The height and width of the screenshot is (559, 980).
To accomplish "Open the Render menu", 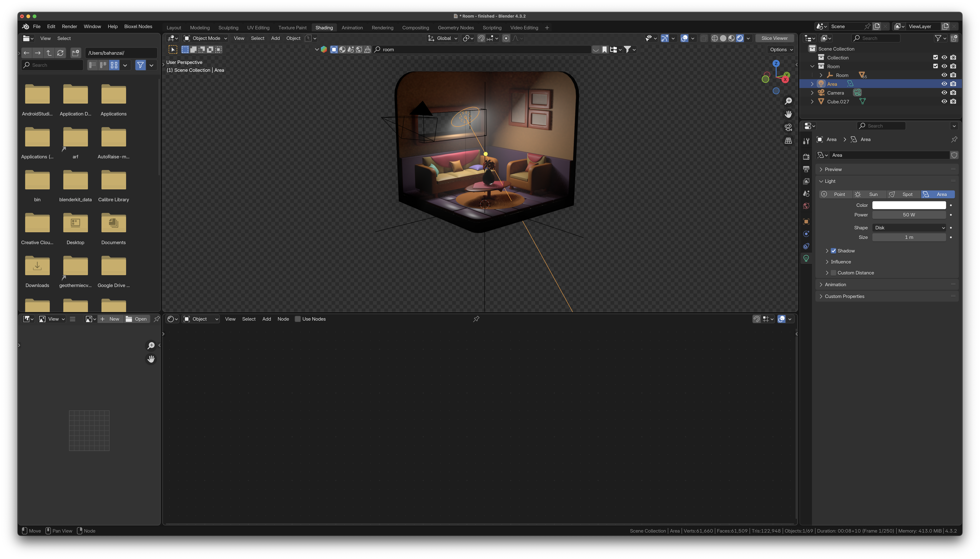I will point(69,27).
